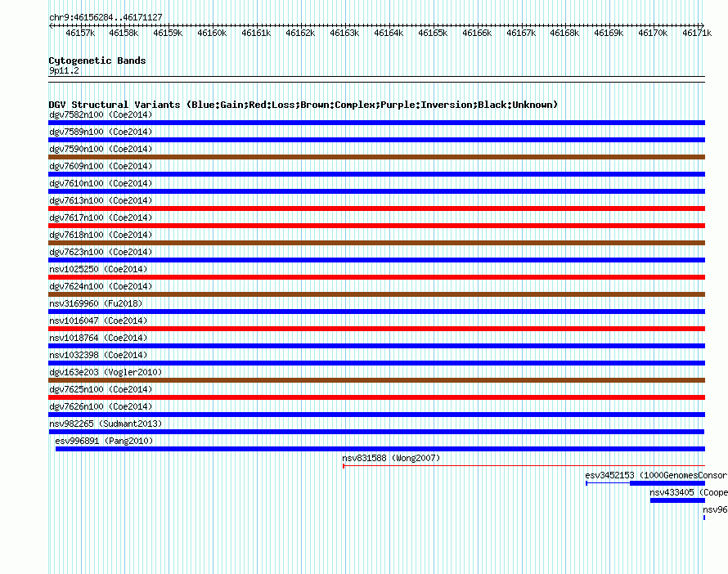This screenshot has height=574, width=728.
Task: Click the nsv982265 (Sudmant2013) label
Action: (x=106, y=424)
